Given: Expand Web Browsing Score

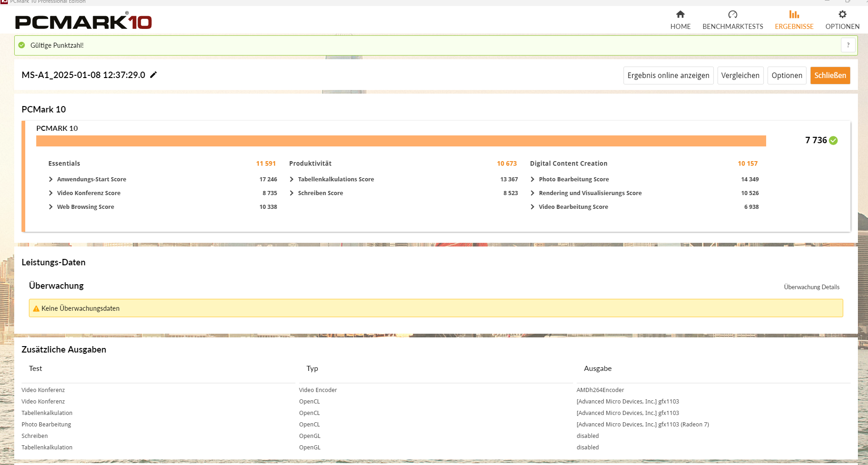Looking at the screenshot, I should (x=51, y=207).
